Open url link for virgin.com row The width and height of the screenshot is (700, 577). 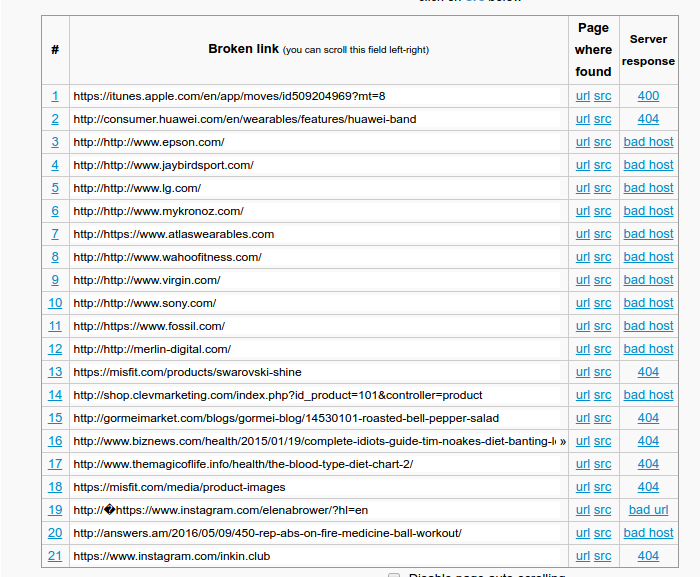point(583,280)
